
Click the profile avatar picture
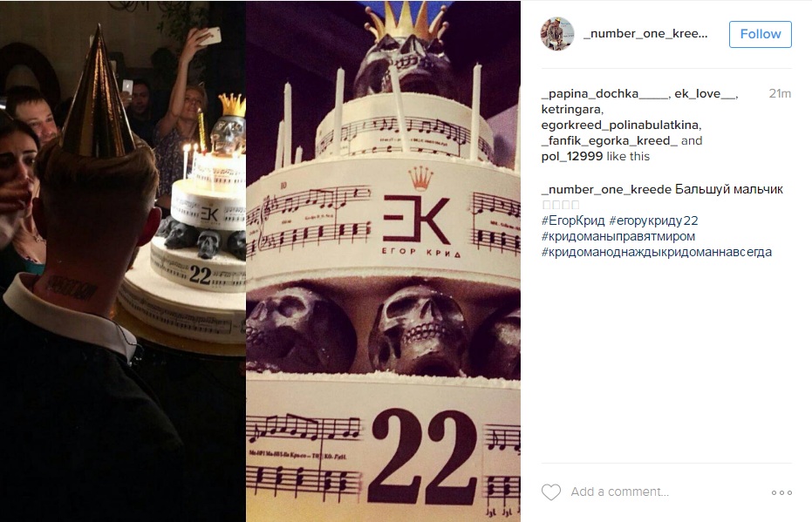(557, 34)
